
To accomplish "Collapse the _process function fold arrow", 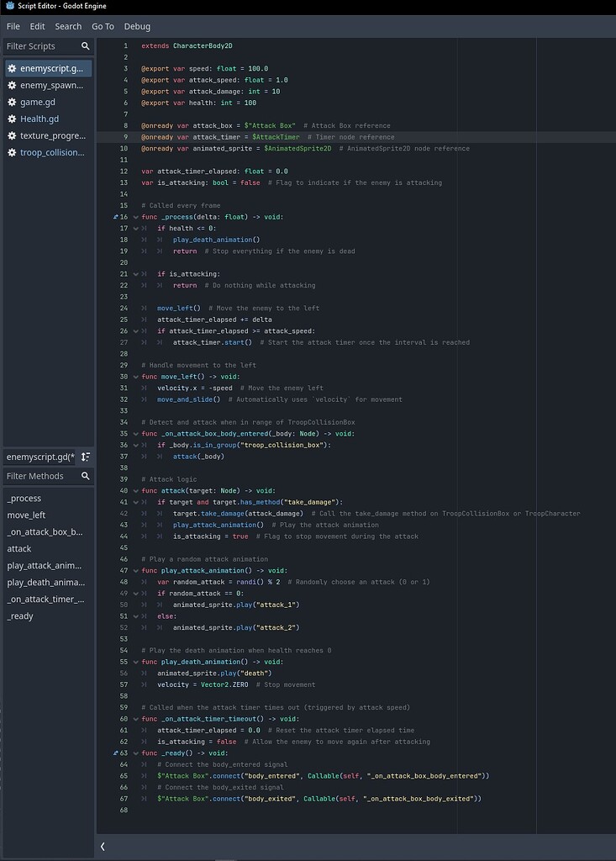I will pyautogui.click(x=134, y=217).
